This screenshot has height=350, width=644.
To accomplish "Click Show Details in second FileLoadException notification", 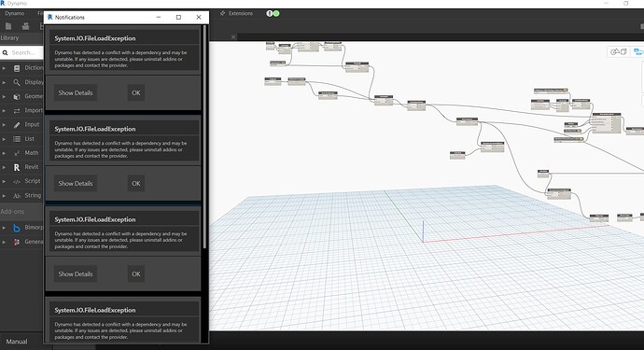I will click(x=76, y=184).
